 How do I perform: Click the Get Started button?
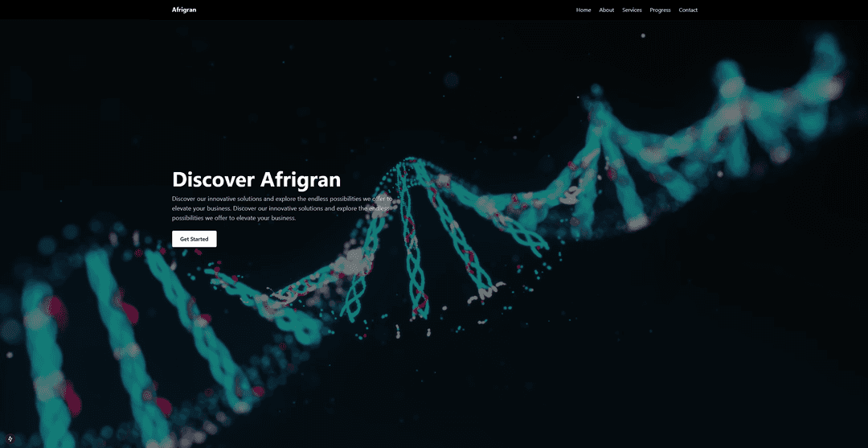pyautogui.click(x=194, y=239)
